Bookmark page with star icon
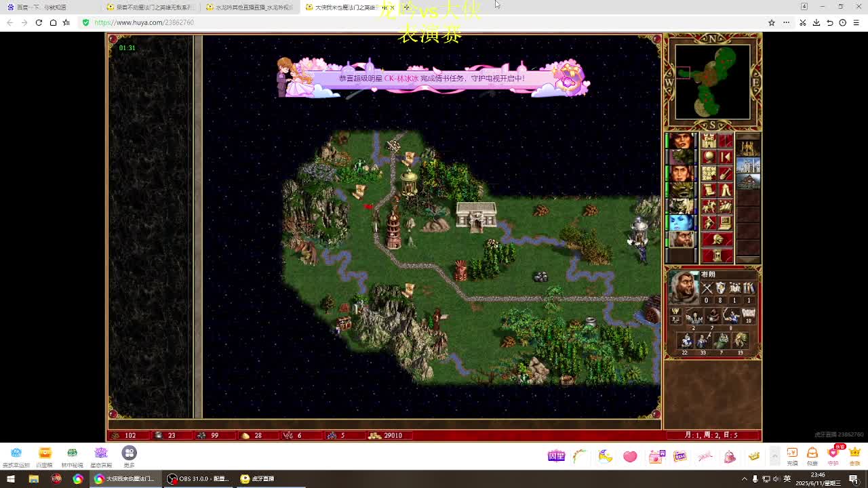Screen dimensions: 868x488 pyautogui.click(x=771, y=22)
